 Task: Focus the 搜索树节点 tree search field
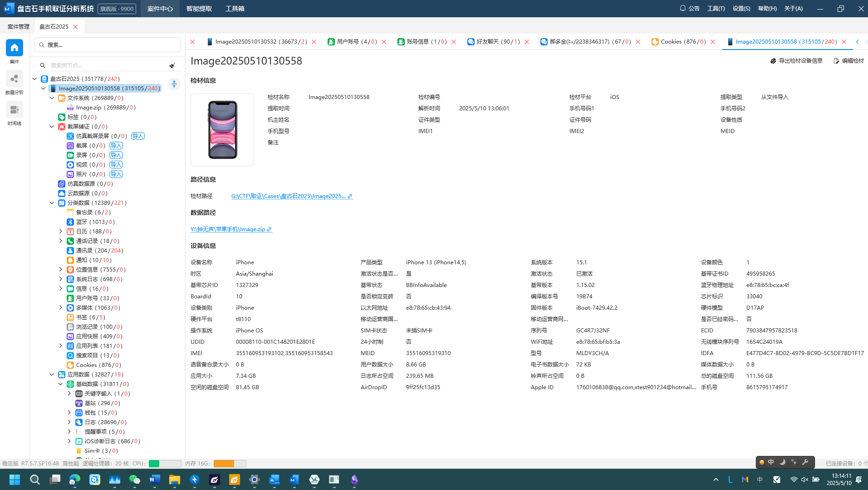point(107,65)
